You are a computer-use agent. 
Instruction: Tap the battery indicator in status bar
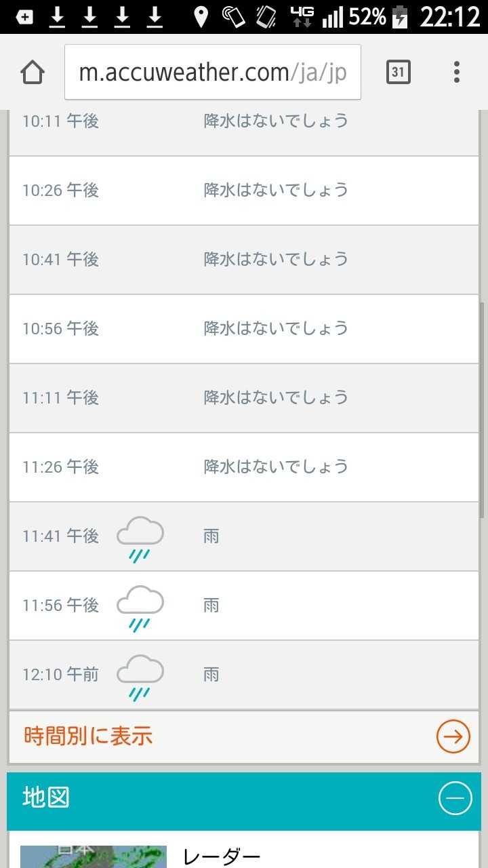(401, 17)
